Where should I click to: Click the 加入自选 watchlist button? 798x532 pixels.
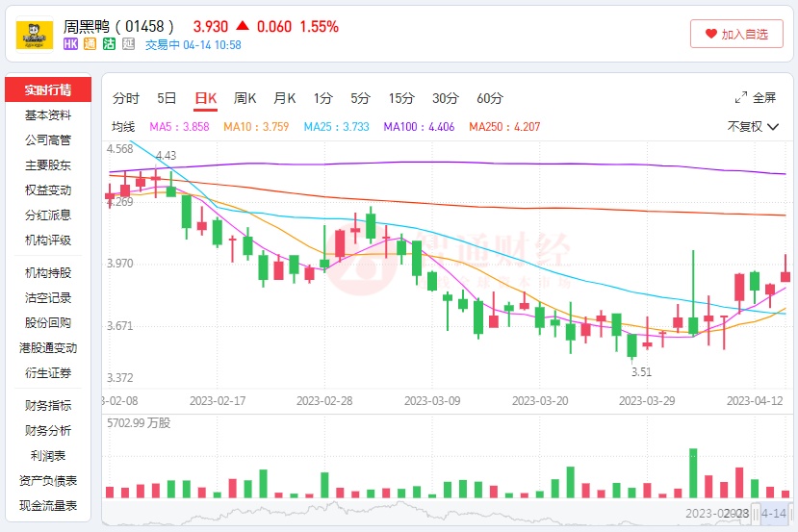point(736,34)
